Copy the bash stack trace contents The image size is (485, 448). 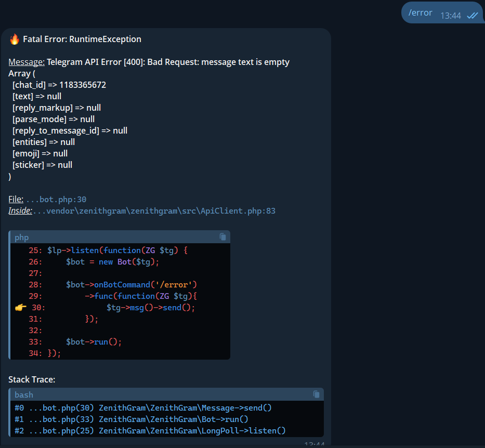[317, 394]
